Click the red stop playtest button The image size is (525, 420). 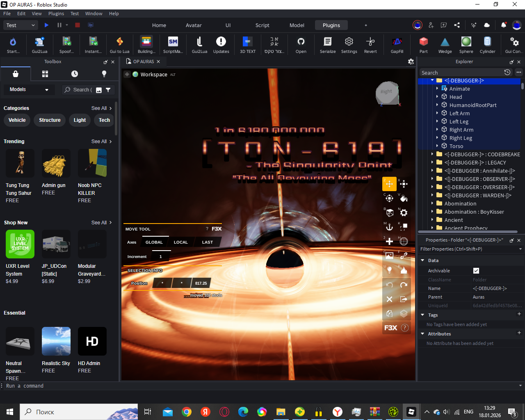tap(78, 25)
